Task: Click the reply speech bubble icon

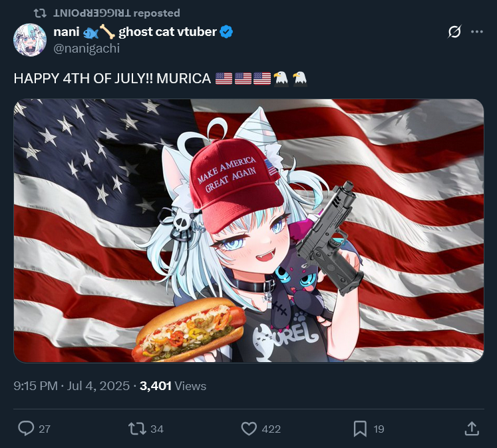Action: [x=26, y=428]
